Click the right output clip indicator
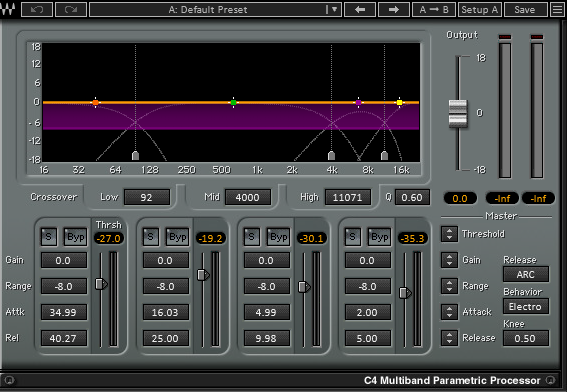The image size is (567, 392). click(537, 37)
